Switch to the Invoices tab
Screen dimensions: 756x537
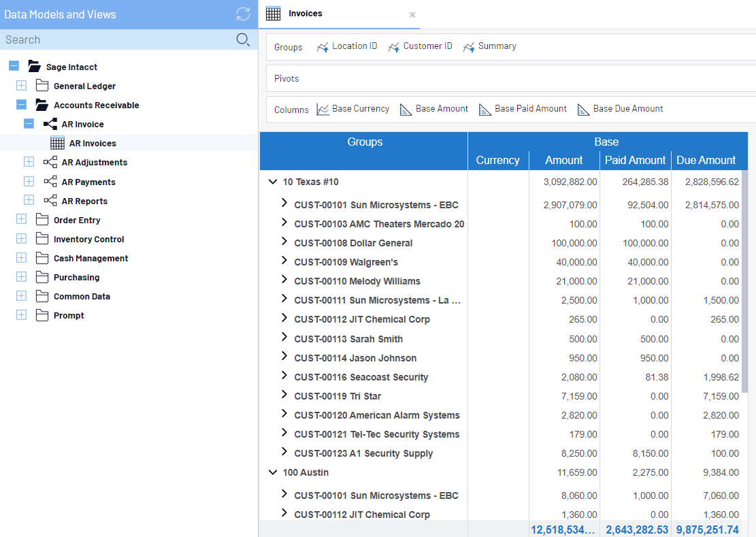click(x=305, y=14)
